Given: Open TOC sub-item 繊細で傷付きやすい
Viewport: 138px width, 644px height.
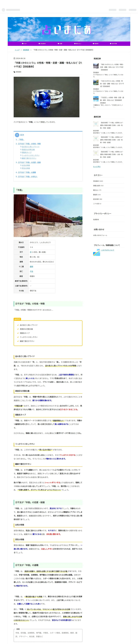Looking at the screenshot, I should point(29,158).
